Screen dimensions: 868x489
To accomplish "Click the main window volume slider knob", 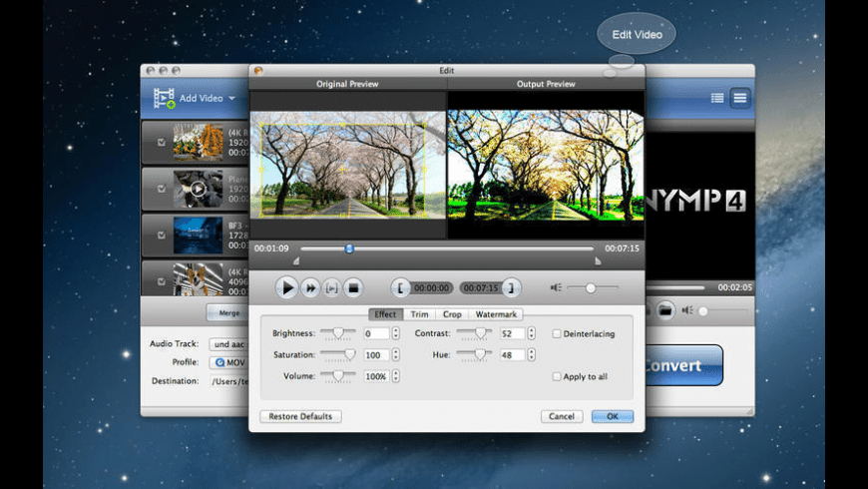I will 703,311.
